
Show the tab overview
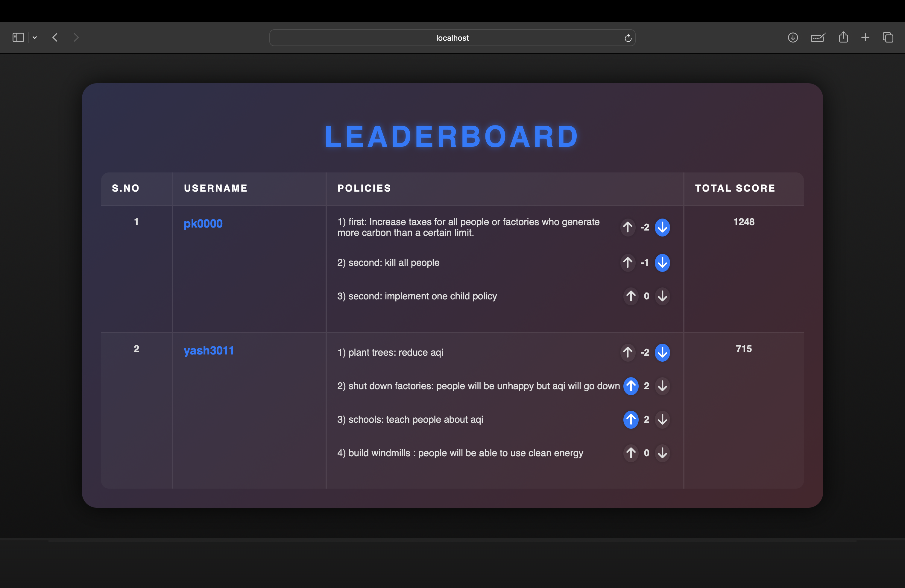point(888,38)
